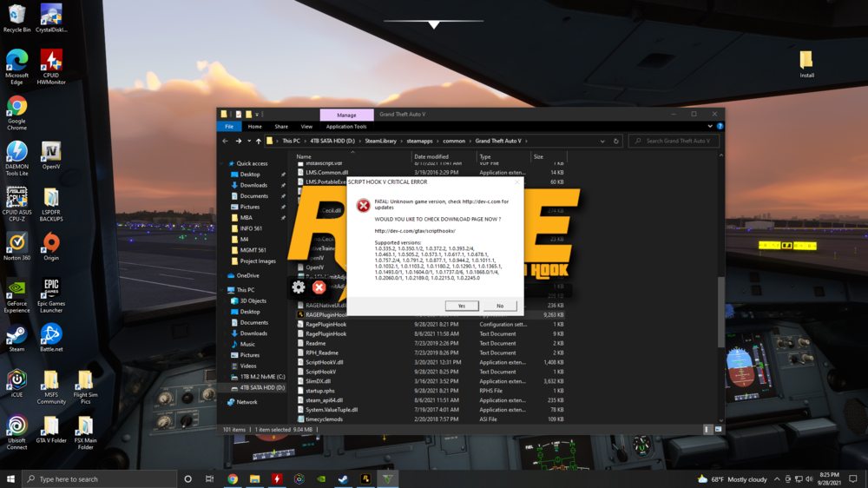Go up one folder level in Explorer
Image resolution: width=868 pixels, height=488 pixels.
[258, 142]
